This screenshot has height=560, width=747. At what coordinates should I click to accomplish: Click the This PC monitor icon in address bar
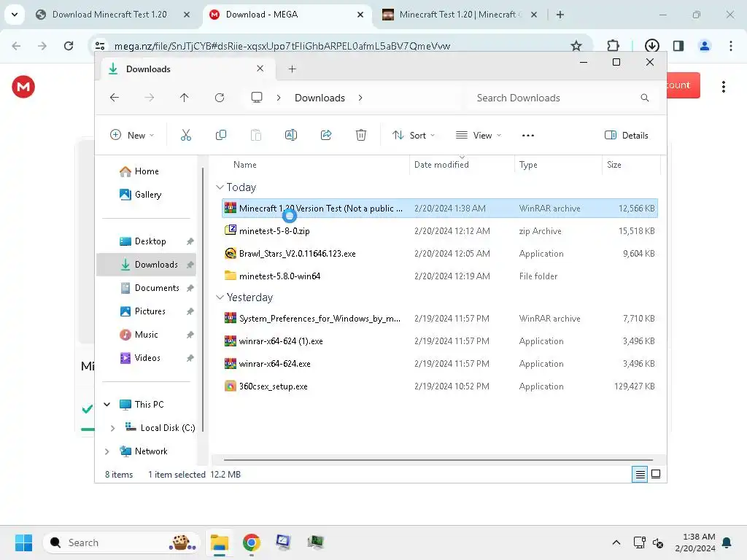[257, 98]
